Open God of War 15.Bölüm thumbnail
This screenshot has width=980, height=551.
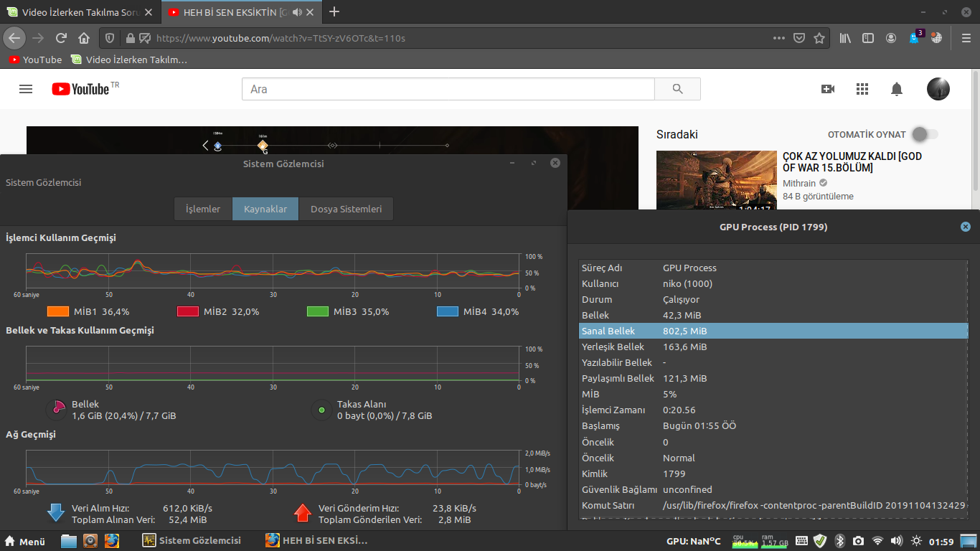pos(717,180)
